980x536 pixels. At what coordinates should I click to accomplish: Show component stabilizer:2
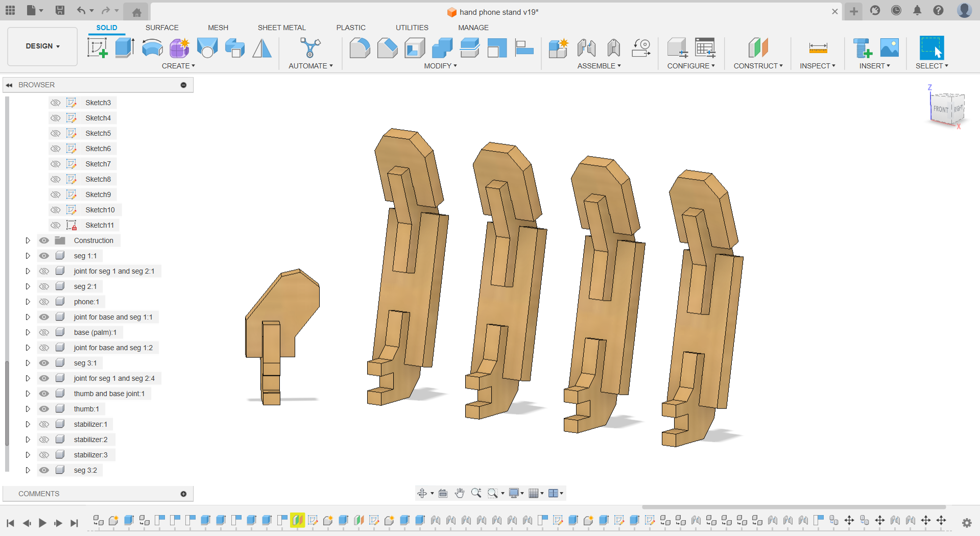(x=44, y=440)
